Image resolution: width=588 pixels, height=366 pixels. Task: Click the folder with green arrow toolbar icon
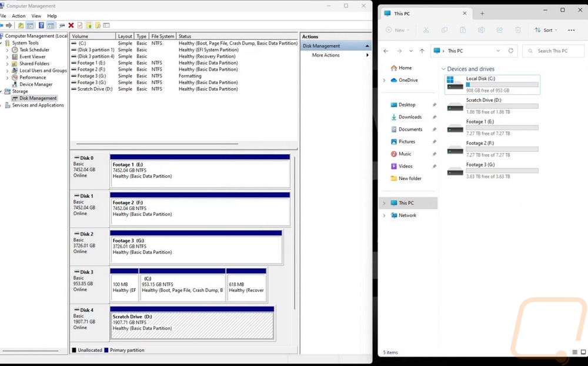click(x=89, y=25)
